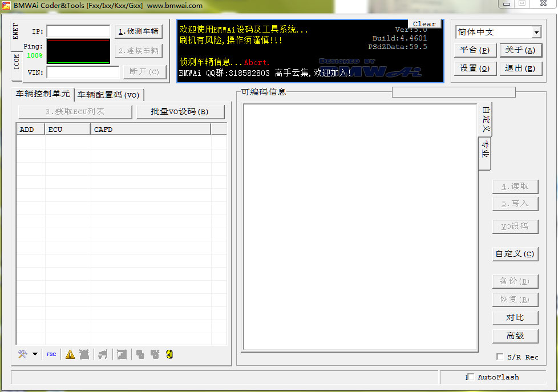
Task: Click the gray chip icon beside the warning triangle
Action: [x=84, y=354]
